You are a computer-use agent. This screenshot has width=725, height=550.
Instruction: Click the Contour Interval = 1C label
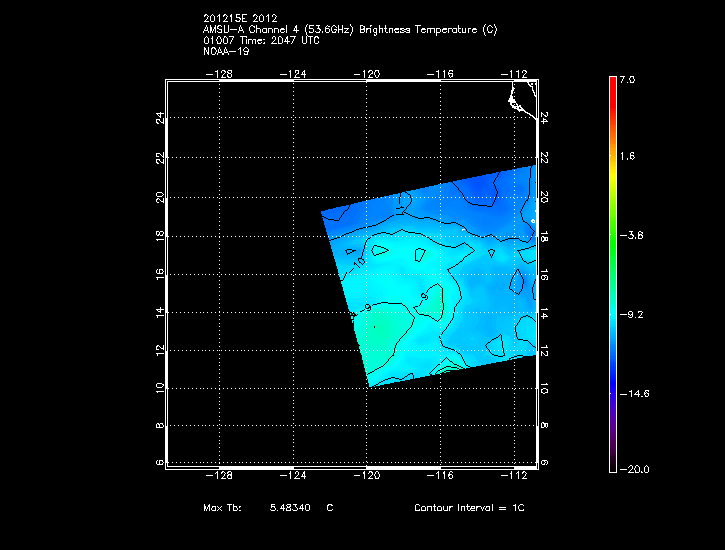pyautogui.click(x=469, y=509)
